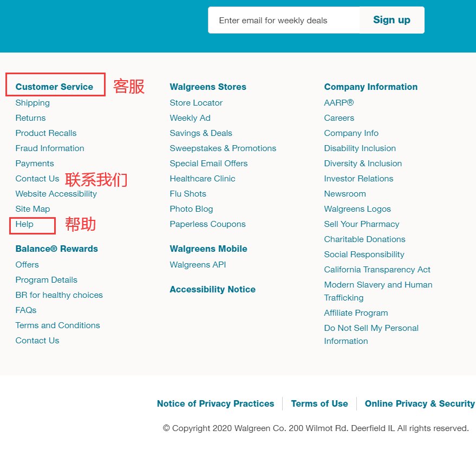The width and height of the screenshot is (476, 450).
Task: Open Online Privacy & Security link
Action: point(420,403)
